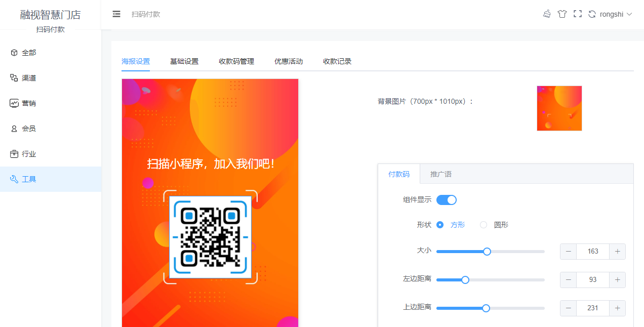644x327 pixels.
Task: Click the QR code on the poster preview
Action: [210, 237]
